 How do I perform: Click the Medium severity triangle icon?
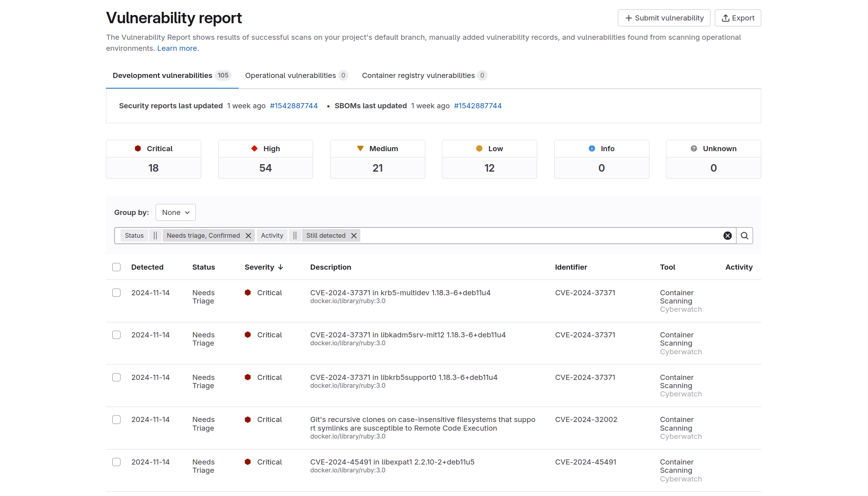(x=360, y=148)
